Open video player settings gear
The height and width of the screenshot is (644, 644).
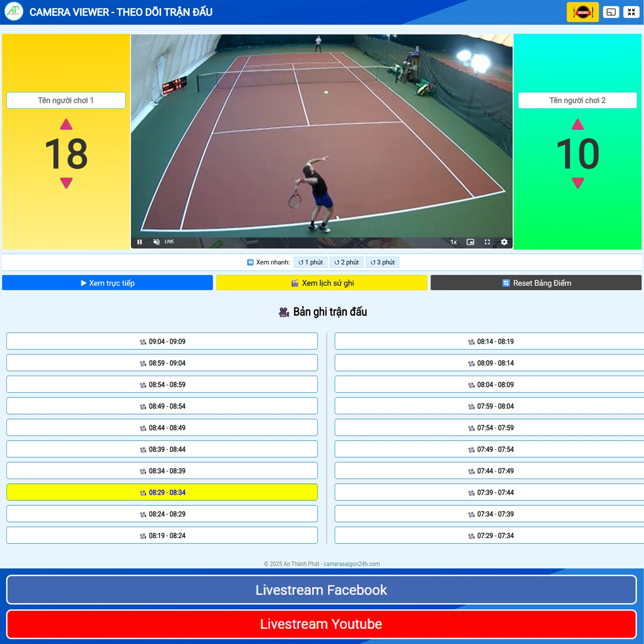[x=504, y=242]
